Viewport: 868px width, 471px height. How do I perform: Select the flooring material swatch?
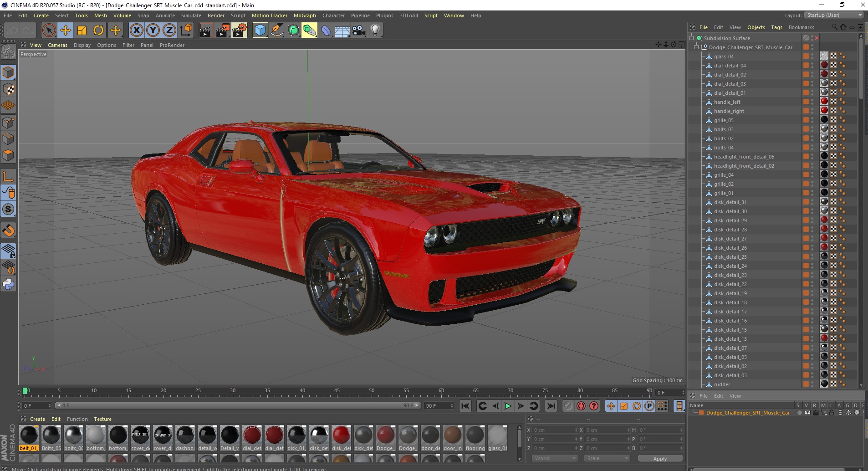click(475, 438)
